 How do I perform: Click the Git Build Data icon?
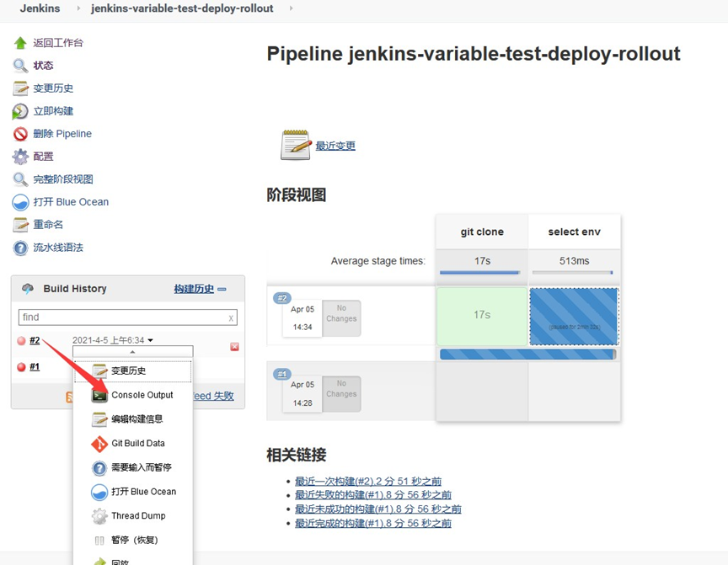point(99,444)
